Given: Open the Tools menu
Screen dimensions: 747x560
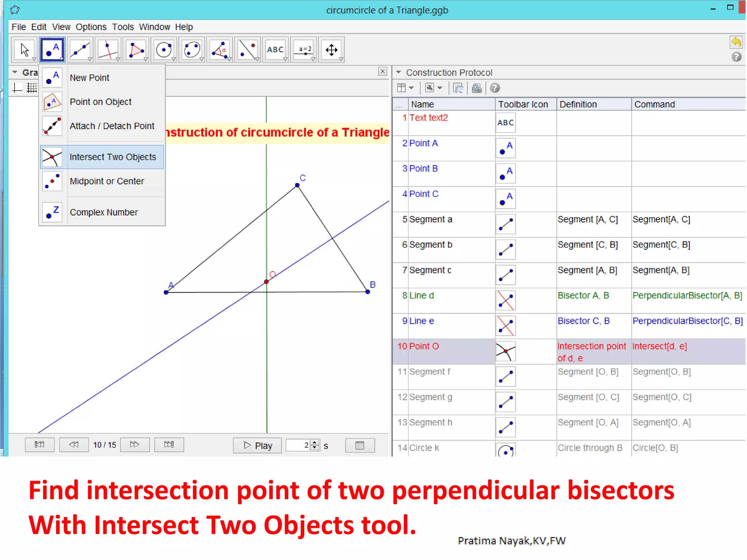Looking at the screenshot, I should [x=123, y=27].
